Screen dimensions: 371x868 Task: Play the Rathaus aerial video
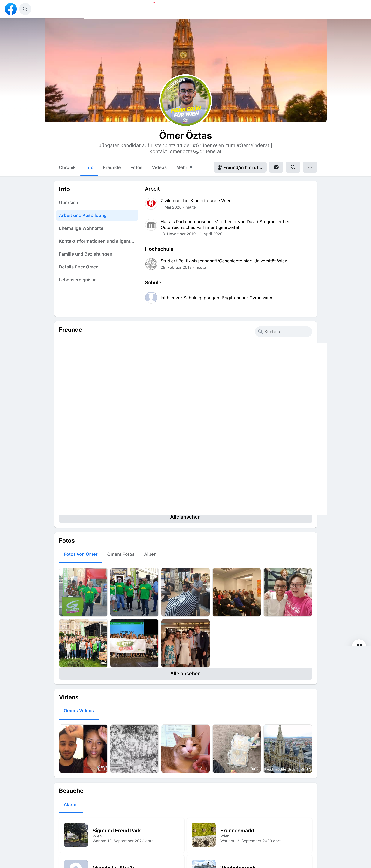point(288,749)
